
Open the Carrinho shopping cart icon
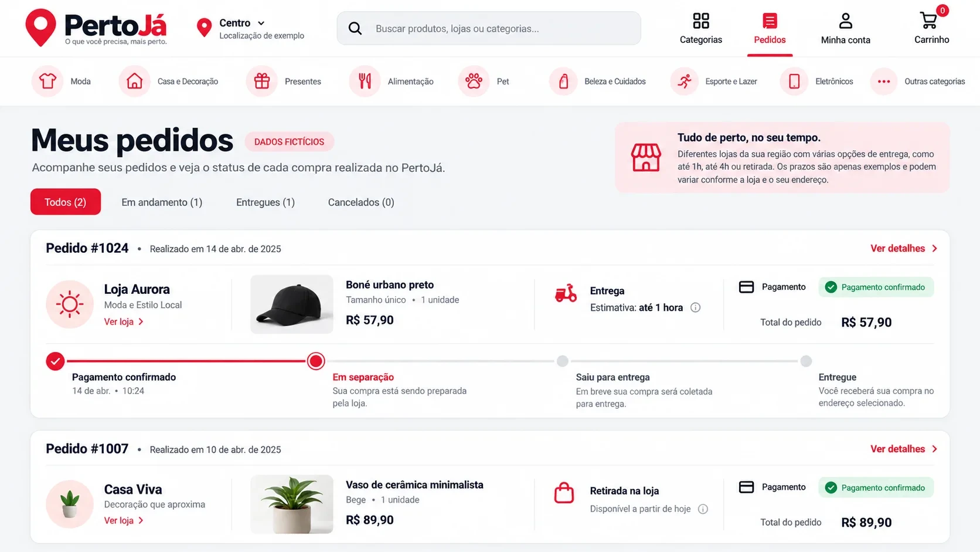pyautogui.click(x=928, y=21)
